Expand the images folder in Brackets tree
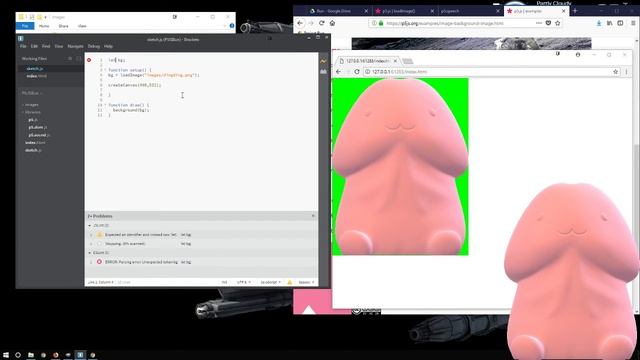The width and height of the screenshot is (640, 360). pyautogui.click(x=23, y=105)
